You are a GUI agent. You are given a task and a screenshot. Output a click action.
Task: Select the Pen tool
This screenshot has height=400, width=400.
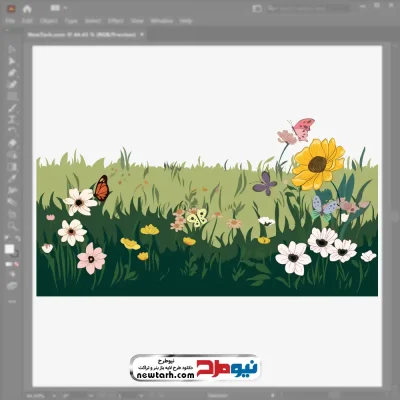click(12, 73)
